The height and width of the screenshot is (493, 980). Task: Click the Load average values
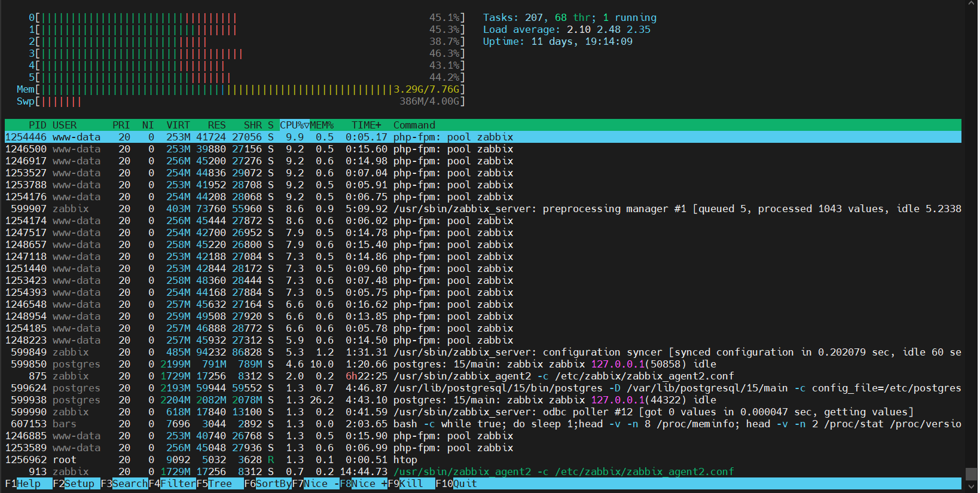pyautogui.click(x=609, y=29)
